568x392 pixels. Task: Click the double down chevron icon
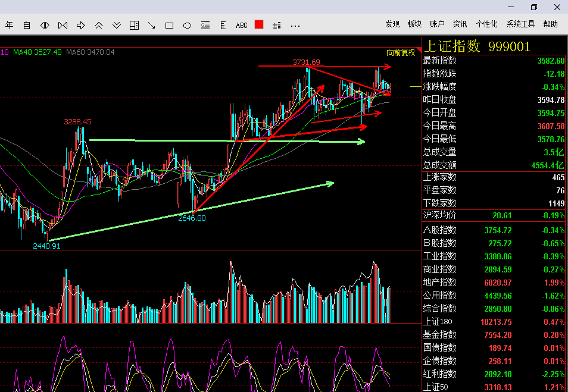(x=116, y=26)
